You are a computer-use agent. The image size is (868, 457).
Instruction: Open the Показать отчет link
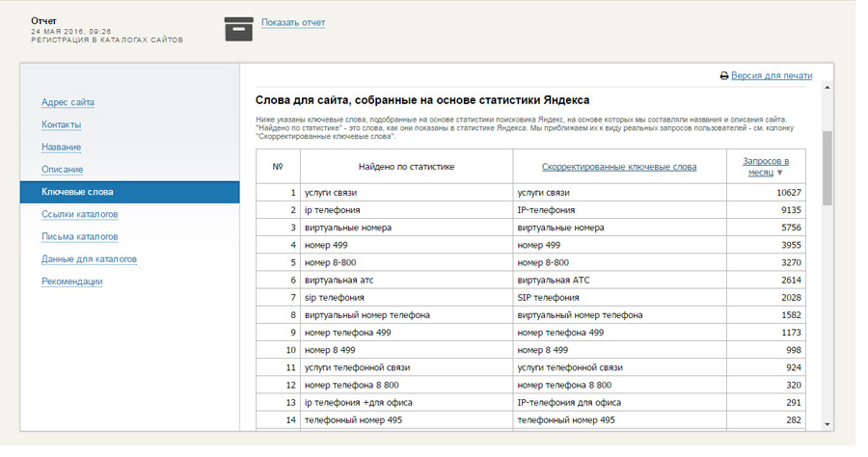pos(293,22)
